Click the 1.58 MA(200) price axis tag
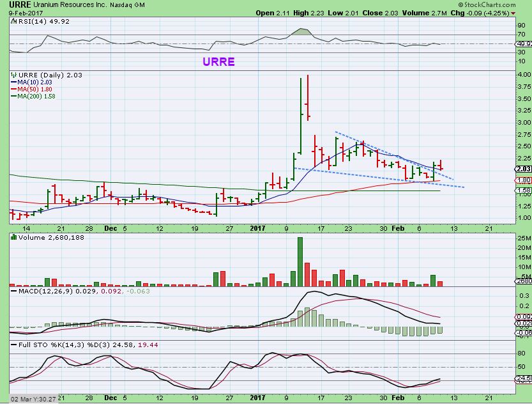The height and width of the screenshot is (404, 532). (x=524, y=190)
